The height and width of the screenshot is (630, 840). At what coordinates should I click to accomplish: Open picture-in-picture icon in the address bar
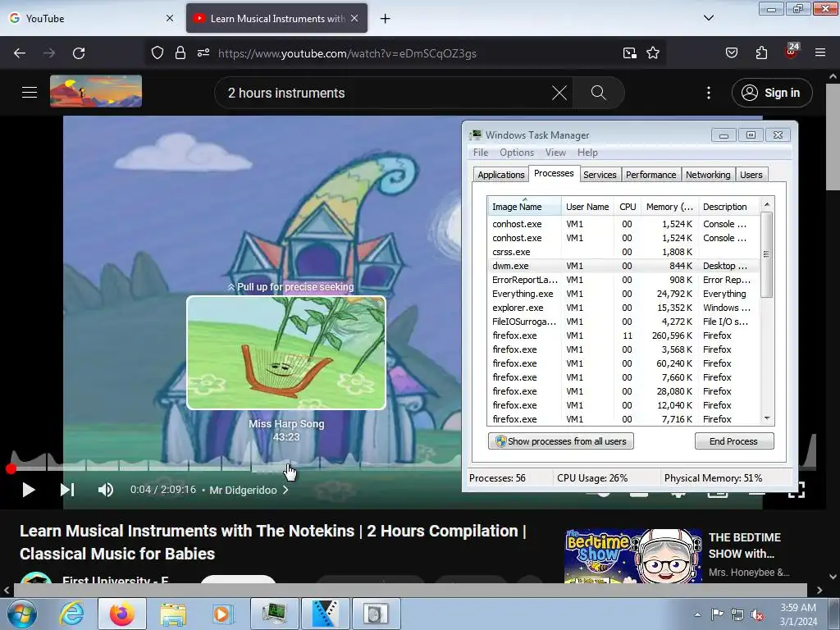pos(629,53)
